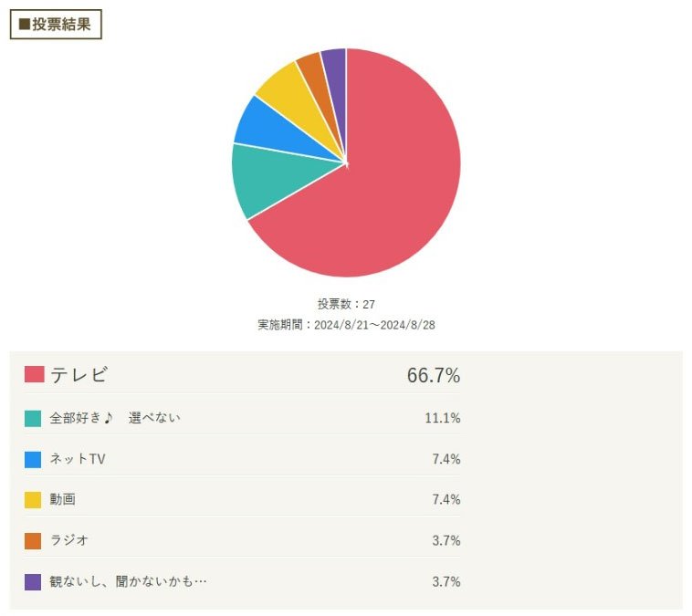Click the 11.1% percentage value
Image resolution: width=692 pixels, height=616 pixels.
click(x=443, y=418)
